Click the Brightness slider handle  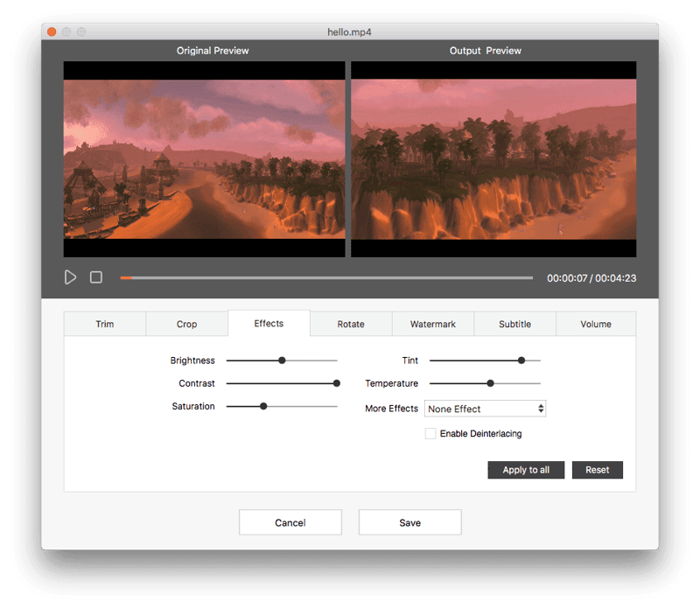tap(282, 360)
